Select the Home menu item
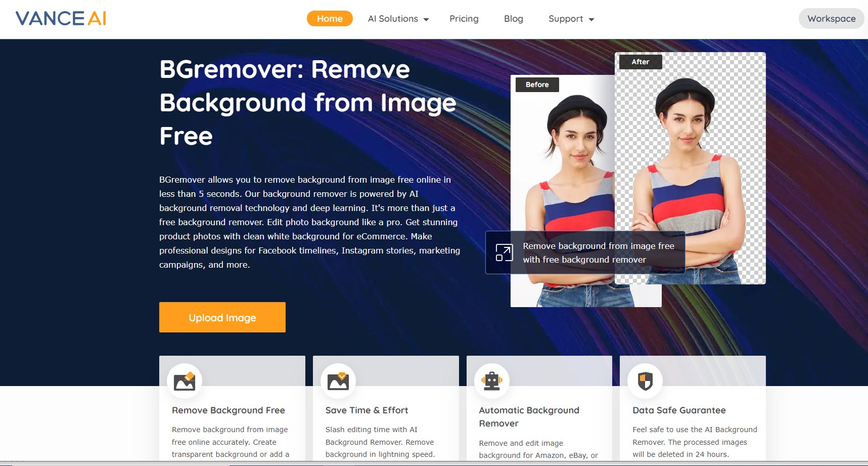Screen dimensions: 868x466 click(330, 18)
